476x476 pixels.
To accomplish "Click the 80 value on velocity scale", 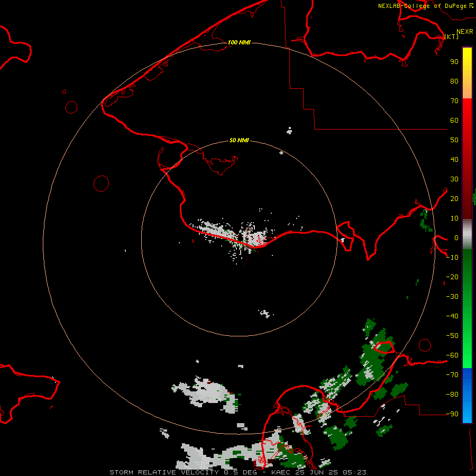I will [x=454, y=81].
